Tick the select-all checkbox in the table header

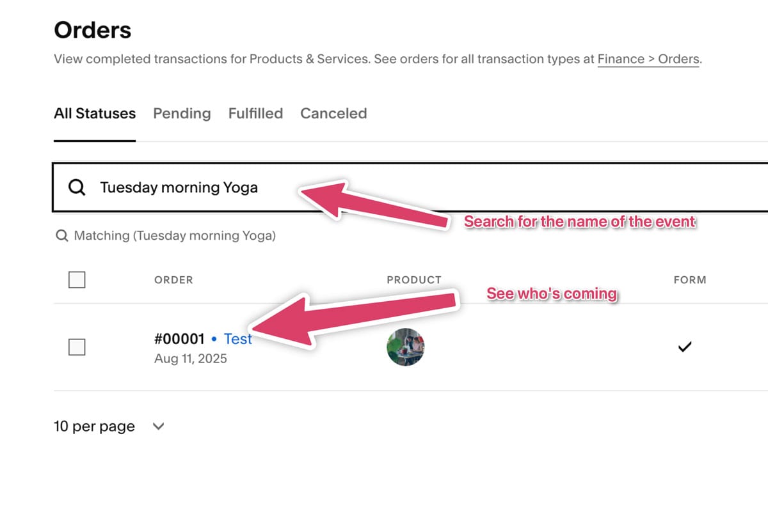coord(77,279)
